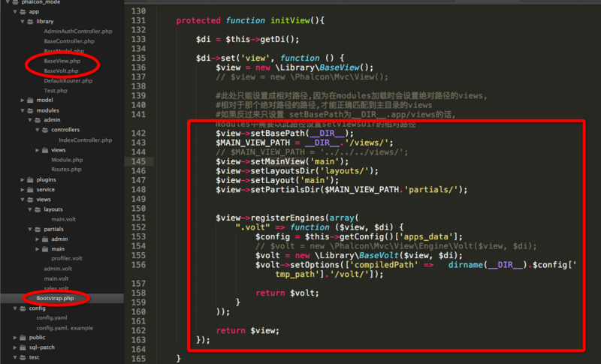Open BaseView.php in library folder
This screenshot has width=601, height=364.
(x=62, y=61)
